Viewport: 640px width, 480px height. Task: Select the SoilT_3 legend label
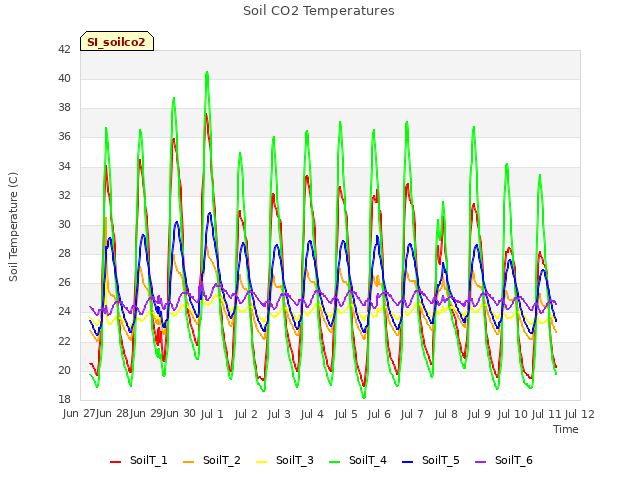point(295,460)
